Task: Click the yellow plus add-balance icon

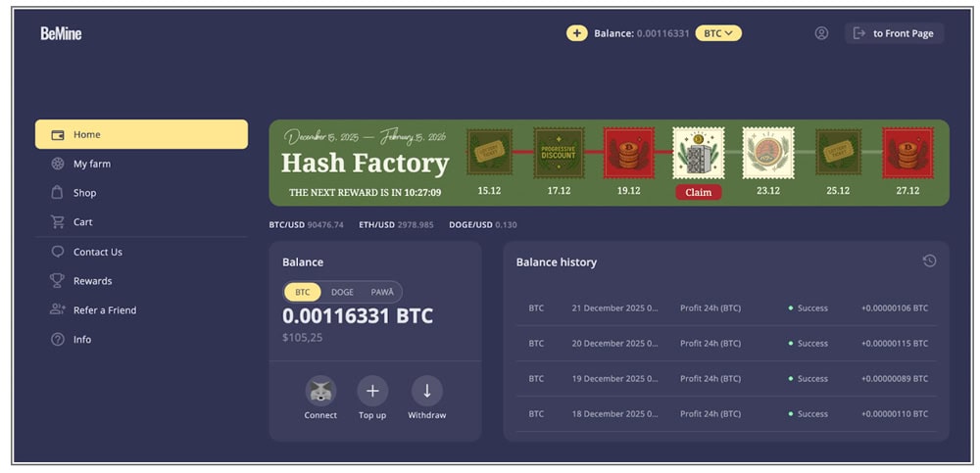Action: click(577, 33)
